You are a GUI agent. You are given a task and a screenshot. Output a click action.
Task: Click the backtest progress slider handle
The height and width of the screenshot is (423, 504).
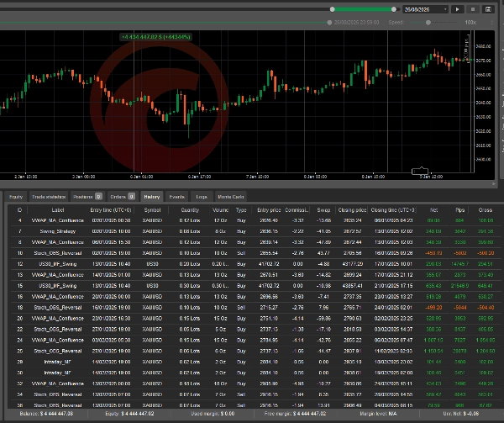pos(329,23)
